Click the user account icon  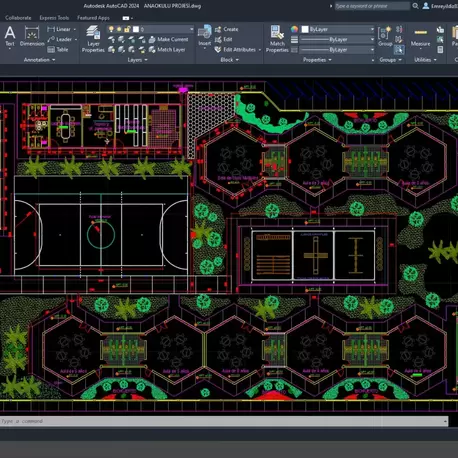(x=426, y=6)
